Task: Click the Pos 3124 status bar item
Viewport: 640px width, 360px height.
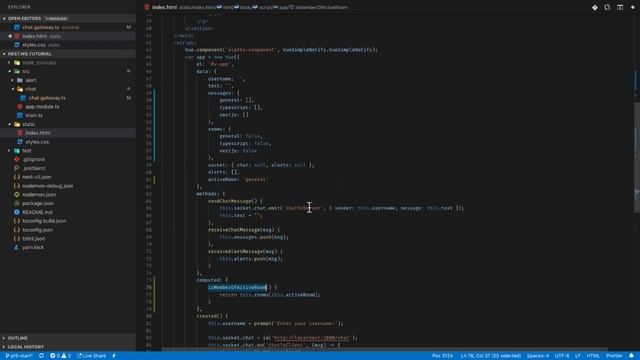Action: pos(442,356)
